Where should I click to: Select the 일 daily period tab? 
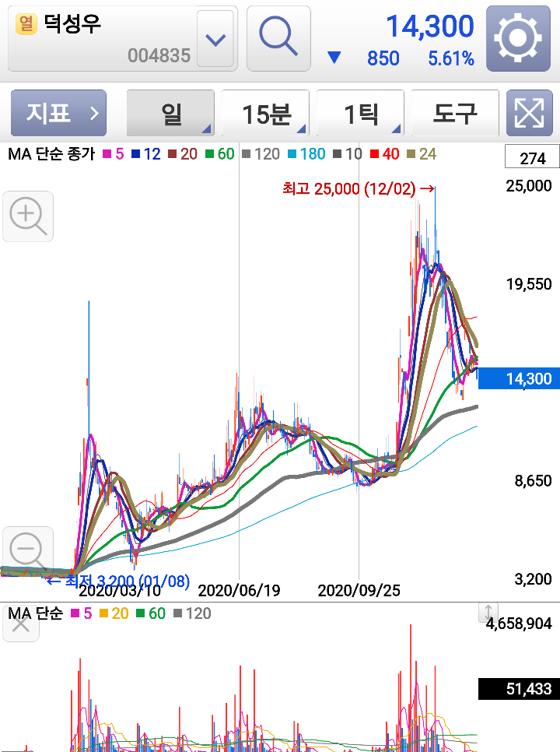click(x=170, y=113)
